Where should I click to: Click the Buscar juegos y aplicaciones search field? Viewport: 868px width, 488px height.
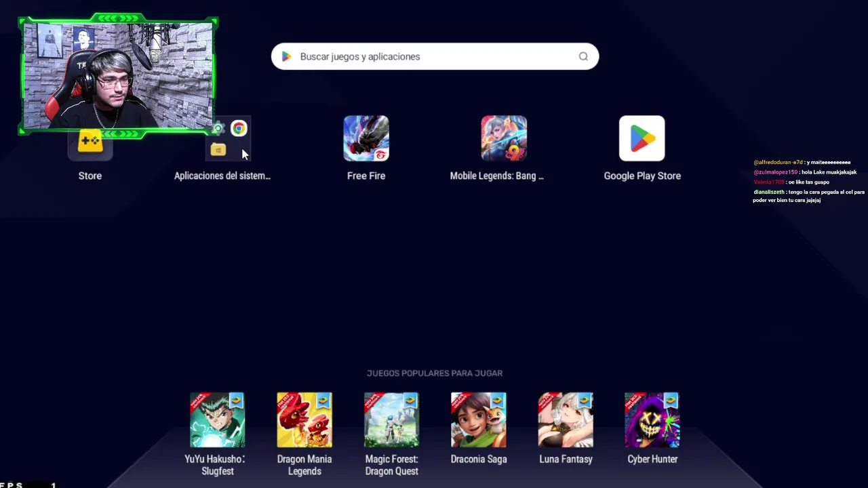435,57
